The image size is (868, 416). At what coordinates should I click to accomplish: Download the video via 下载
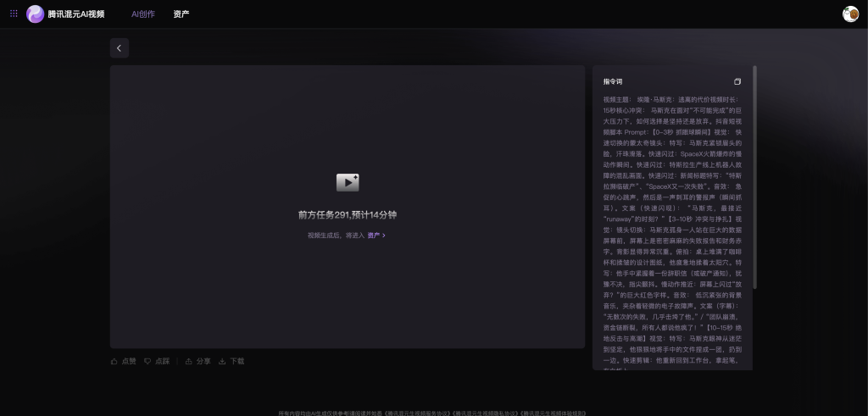[x=231, y=361]
